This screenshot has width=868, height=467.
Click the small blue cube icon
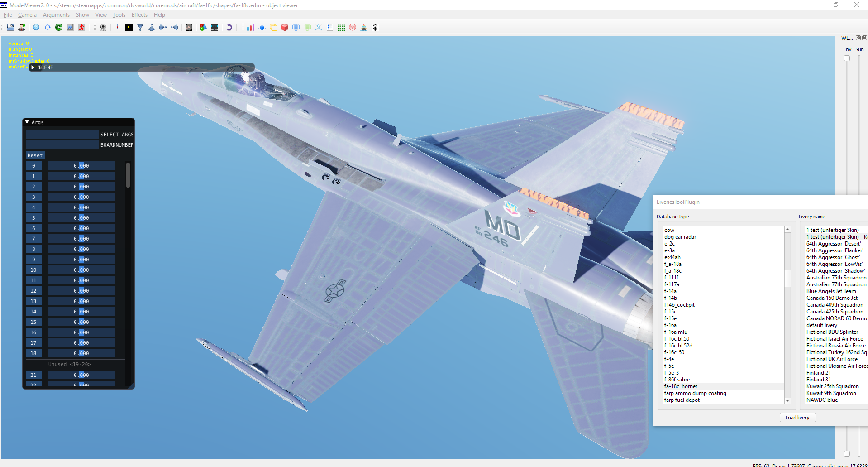(262, 28)
